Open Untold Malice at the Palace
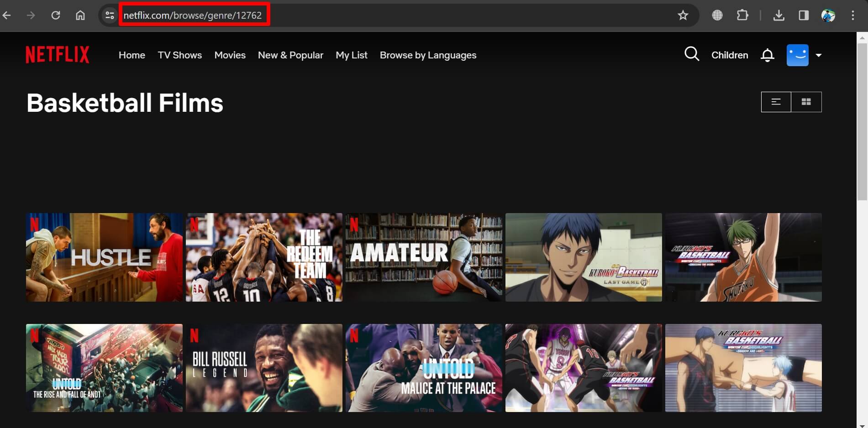 pyautogui.click(x=424, y=368)
